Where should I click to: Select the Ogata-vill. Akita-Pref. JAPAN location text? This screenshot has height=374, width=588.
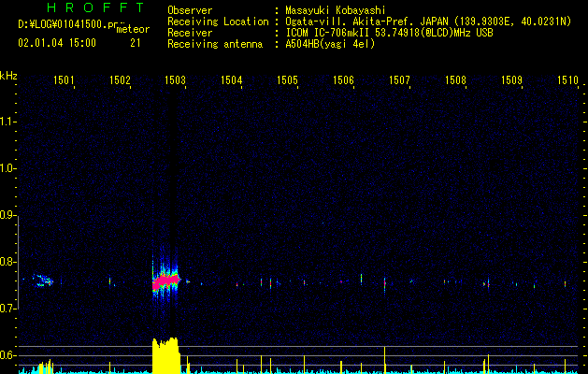tap(366, 22)
